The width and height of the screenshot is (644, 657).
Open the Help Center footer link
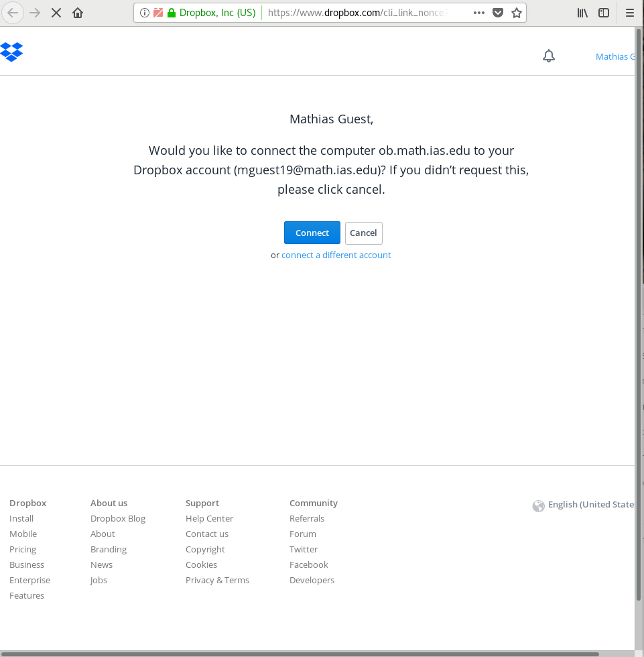[209, 518]
